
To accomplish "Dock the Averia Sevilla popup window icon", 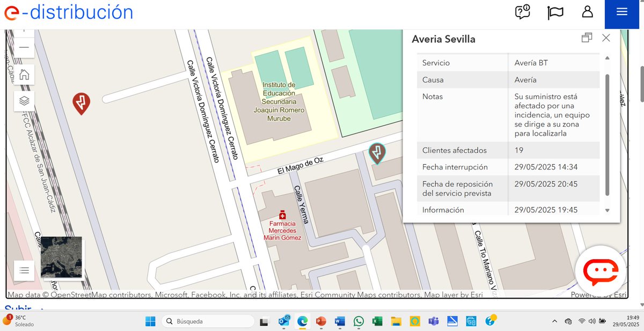I will (x=587, y=38).
